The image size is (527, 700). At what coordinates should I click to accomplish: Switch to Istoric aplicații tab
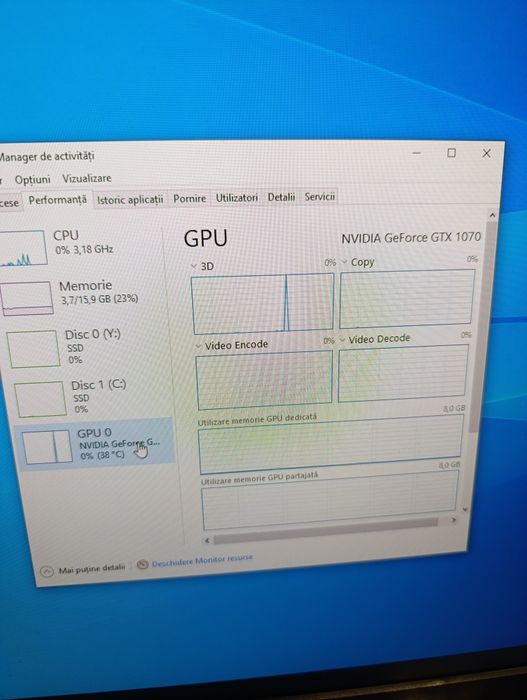[x=130, y=199]
